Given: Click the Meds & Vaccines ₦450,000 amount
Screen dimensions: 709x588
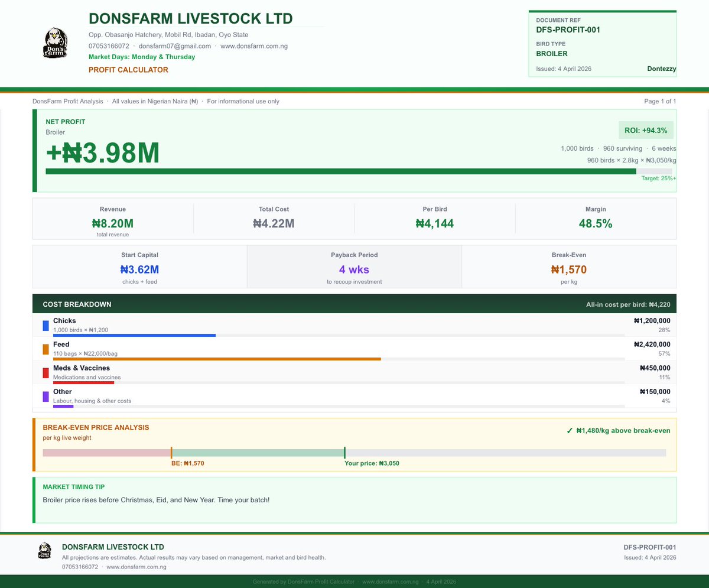Looking at the screenshot, I should (x=655, y=368).
